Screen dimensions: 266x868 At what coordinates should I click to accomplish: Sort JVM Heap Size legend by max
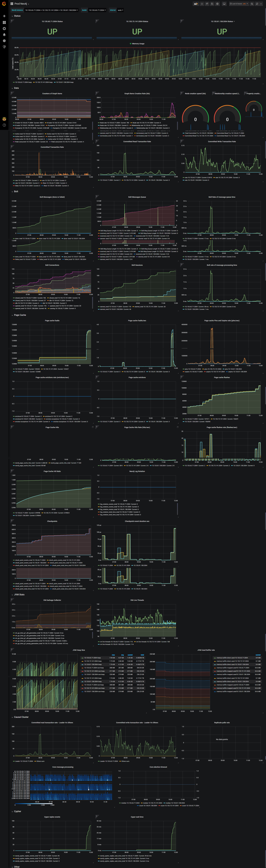tap(113, 655)
